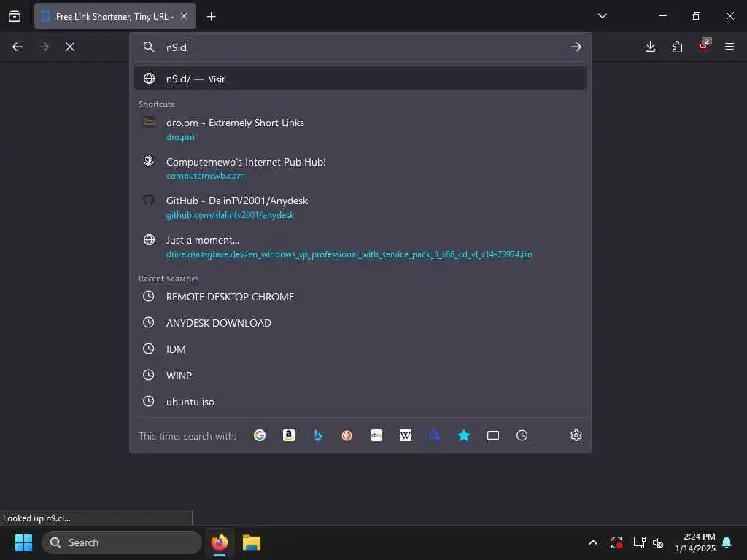Open Firefox application menu hamburger
Screen dimensions: 747x560
click(729, 47)
